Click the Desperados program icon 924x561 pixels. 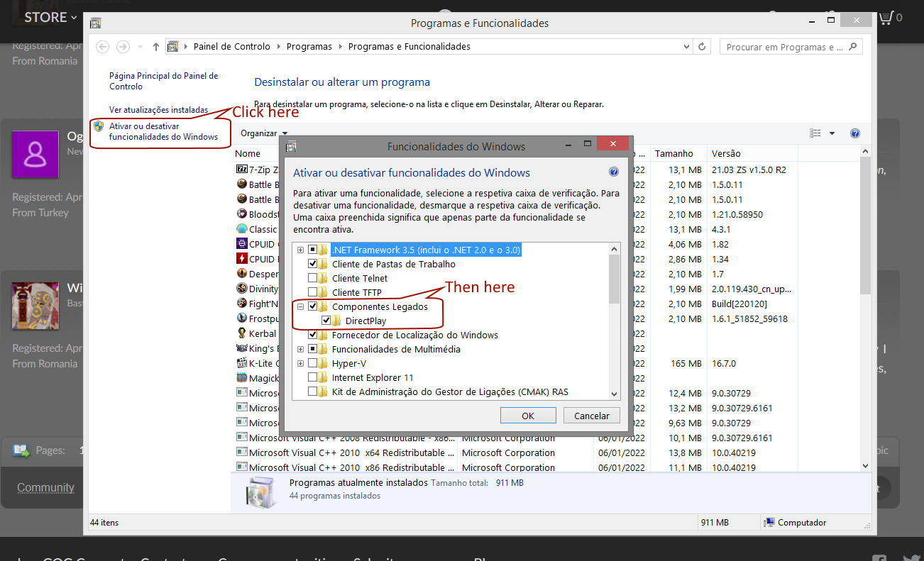pyautogui.click(x=241, y=274)
